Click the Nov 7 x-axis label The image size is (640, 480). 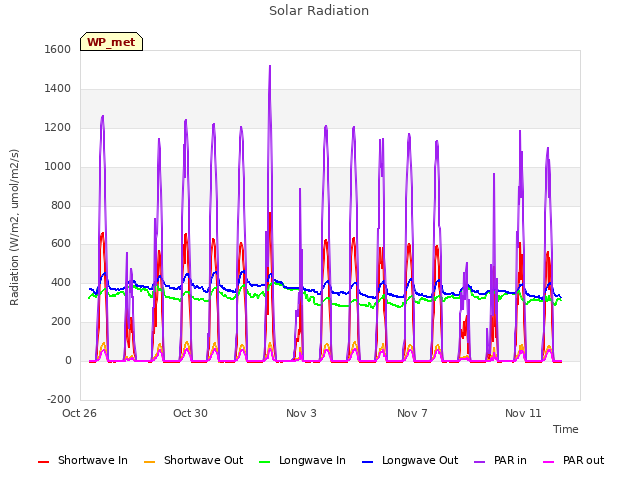[412, 413]
